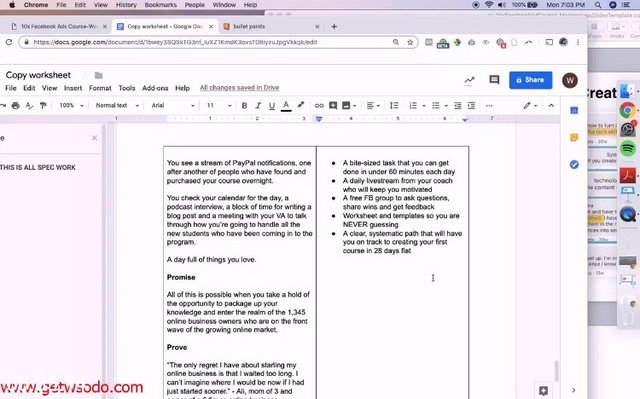
Task: Open the Tasks side panel icon
Action: (574, 164)
